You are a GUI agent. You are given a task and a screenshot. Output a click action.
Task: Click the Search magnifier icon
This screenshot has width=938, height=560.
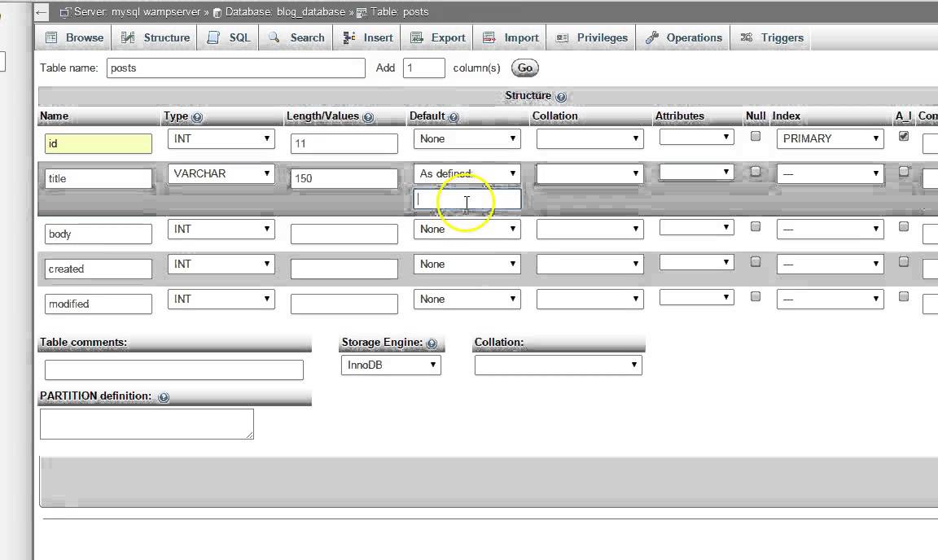(274, 37)
